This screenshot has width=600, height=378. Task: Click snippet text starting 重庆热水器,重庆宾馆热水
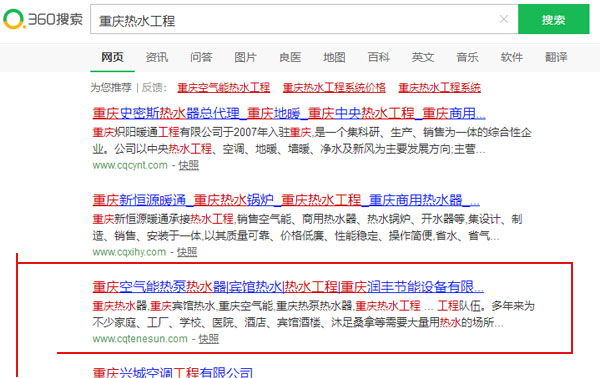[x=313, y=314]
